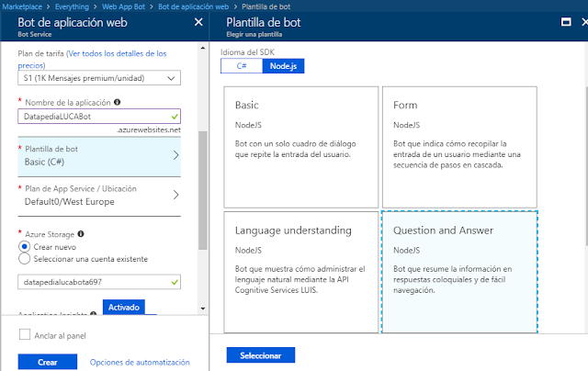Expand Plan de App Service / Ubicación row

[99, 196]
